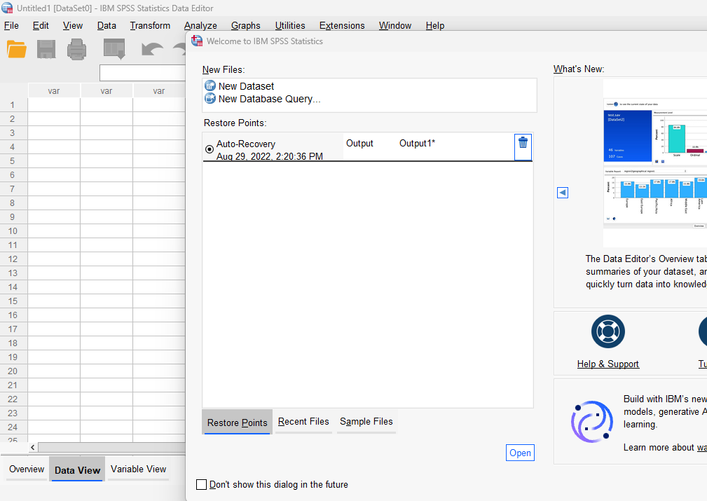Viewport: 707px width, 501px height.
Task: Switch to the Sample Files tab
Action: 366,422
